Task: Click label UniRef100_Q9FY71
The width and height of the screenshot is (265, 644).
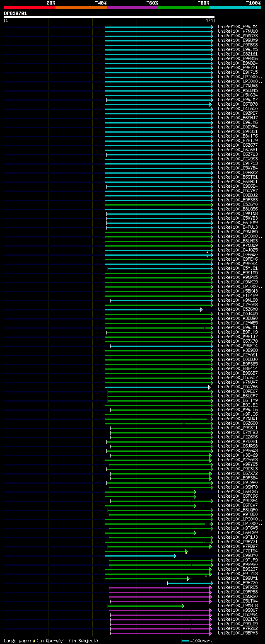Action: [x=238, y=542]
